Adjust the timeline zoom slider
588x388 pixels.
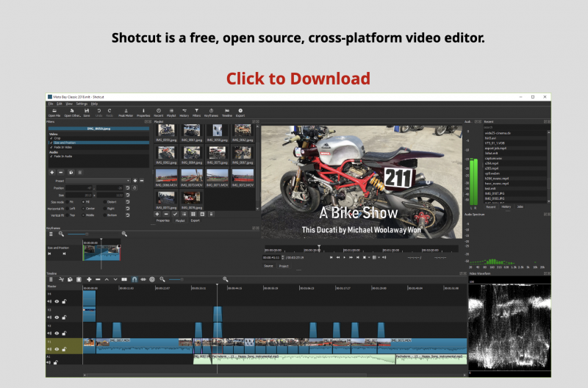(175, 279)
